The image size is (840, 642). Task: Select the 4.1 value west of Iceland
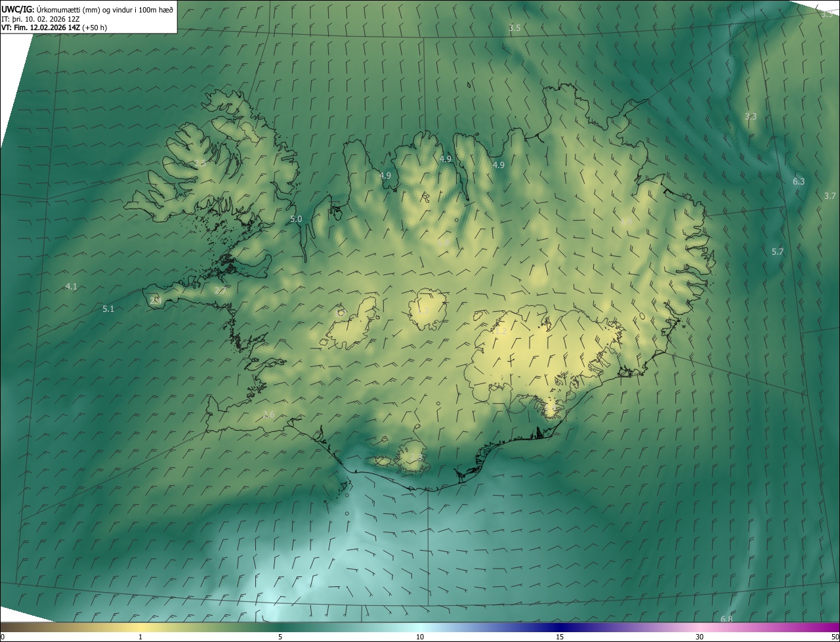click(x=72, y=286)
